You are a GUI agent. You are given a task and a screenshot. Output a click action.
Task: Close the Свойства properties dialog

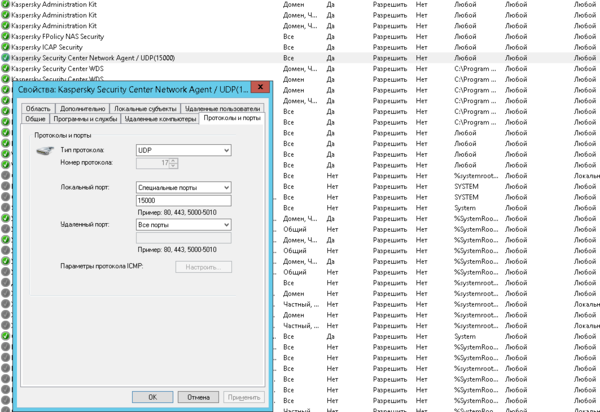(x=260, y=87)
